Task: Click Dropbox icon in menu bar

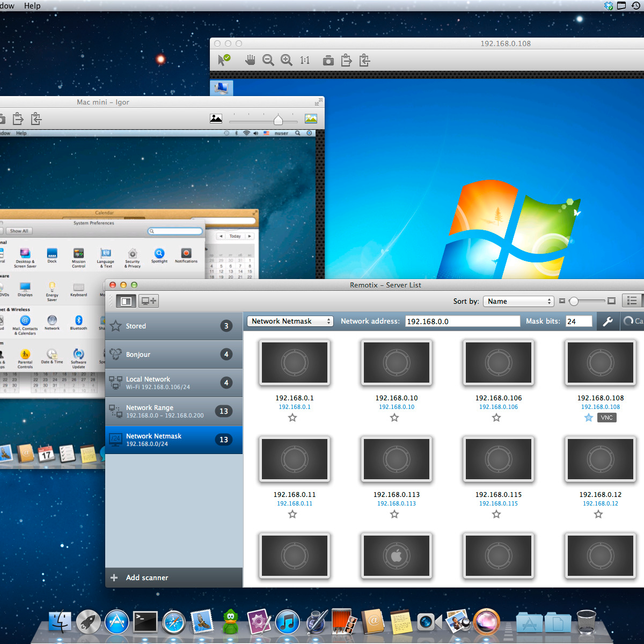Action: (x=609, y=5)
